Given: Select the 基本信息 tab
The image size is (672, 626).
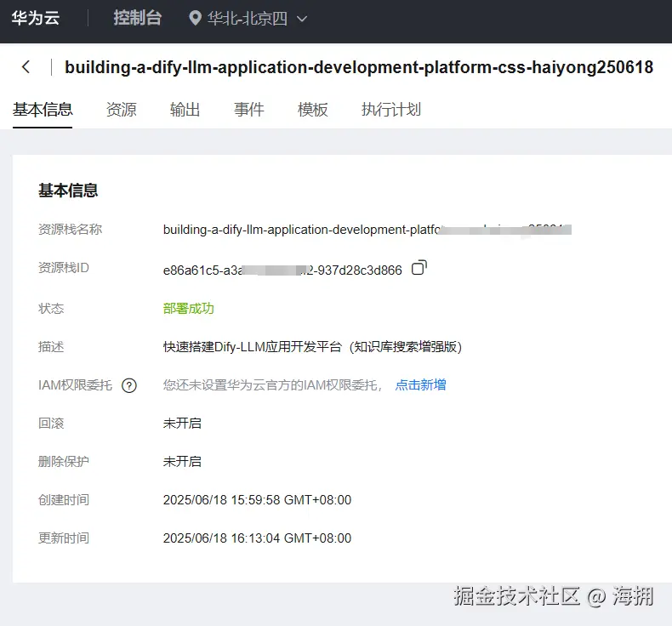Looking at the screenshot, I should tap(43, 110).
